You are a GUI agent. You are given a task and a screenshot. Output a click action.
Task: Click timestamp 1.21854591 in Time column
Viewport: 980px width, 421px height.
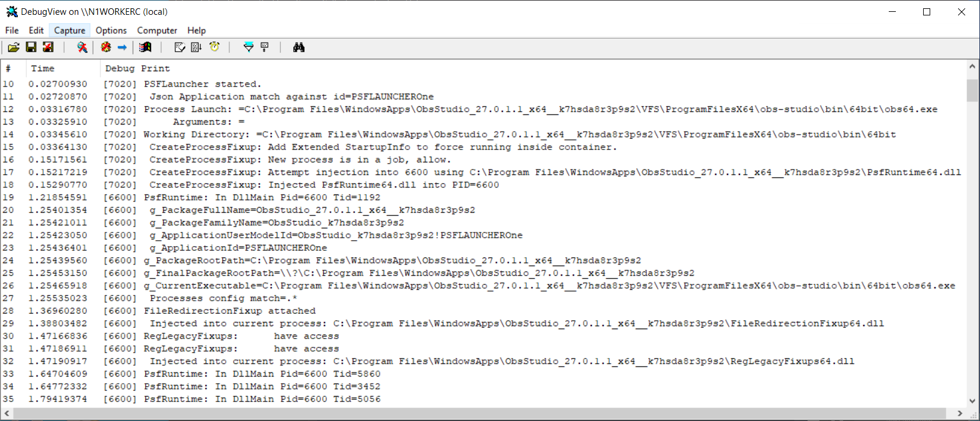coord(58,197)
